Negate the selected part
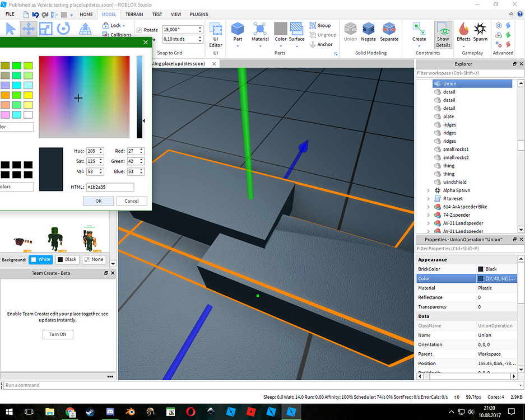525x420 pixels. 368,32
